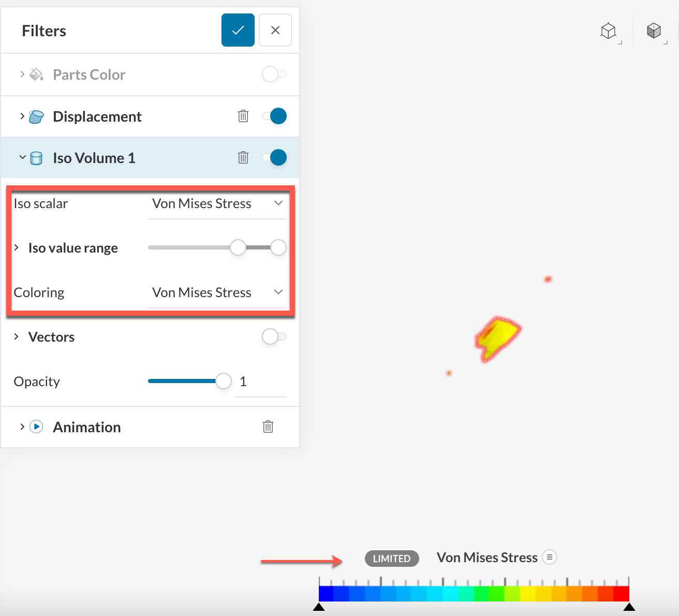Delete the Iso Volume 1 filter
Screen dimensions: 679x616
[243, 157]
